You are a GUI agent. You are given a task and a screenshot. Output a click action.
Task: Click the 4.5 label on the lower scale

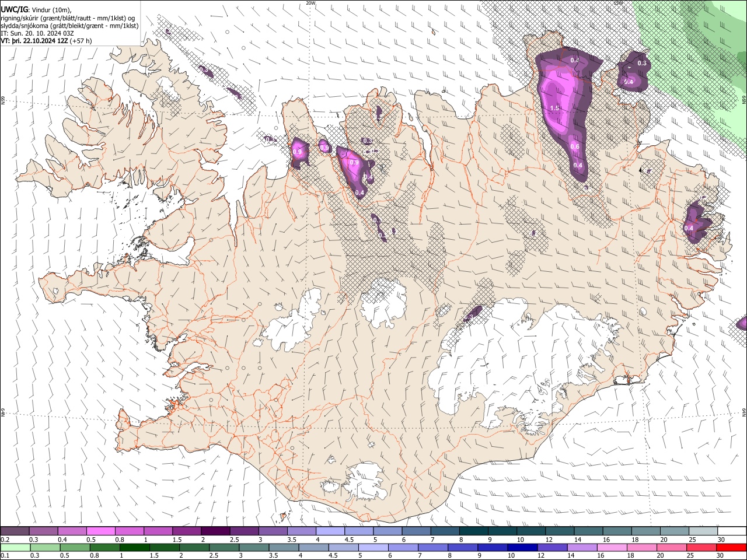click(334, 555)
